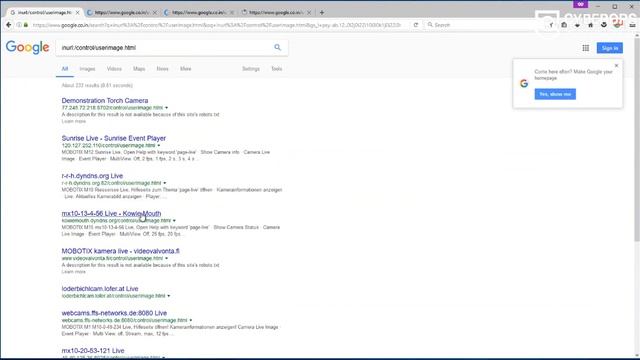This screenshot has width=640, height=360.
Task: Click the search Tools option
Action: pyautogui.click(x=276, y=69)
